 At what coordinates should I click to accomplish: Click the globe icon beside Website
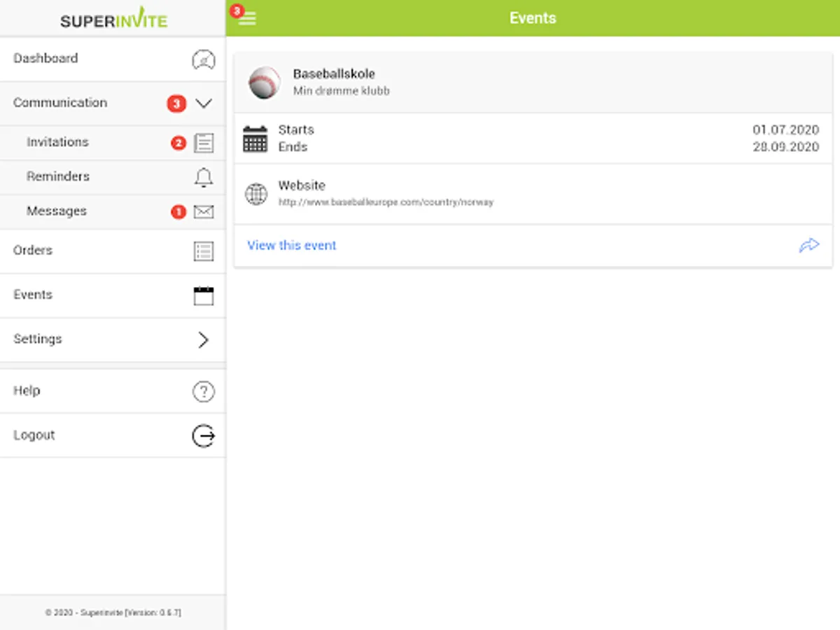click(256, 194)
